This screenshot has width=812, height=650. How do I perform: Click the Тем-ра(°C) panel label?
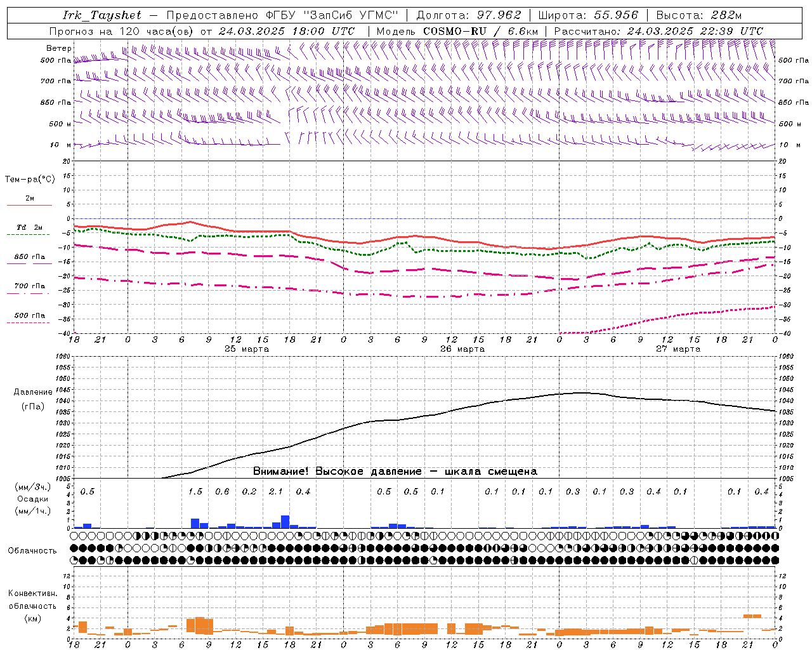[x=30, y=180]
